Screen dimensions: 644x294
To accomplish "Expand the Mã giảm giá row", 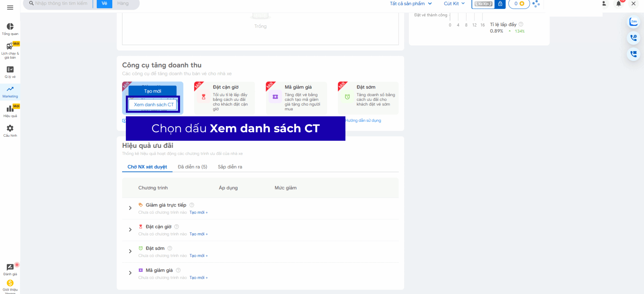I will (x=130, y=273).
